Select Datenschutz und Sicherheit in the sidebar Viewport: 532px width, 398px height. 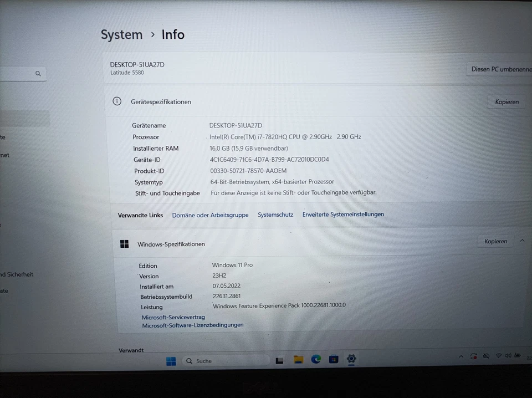[17, 274]
